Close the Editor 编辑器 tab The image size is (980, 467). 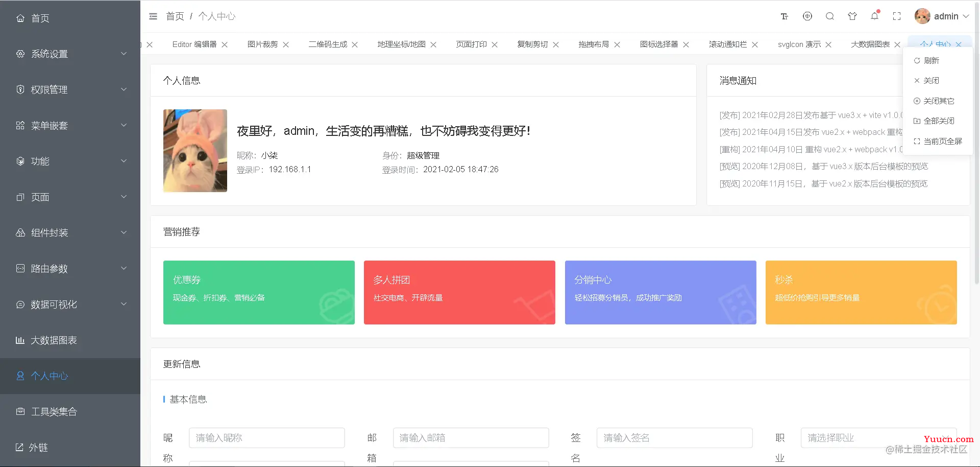pyautogui.click(x=225, y=45)
